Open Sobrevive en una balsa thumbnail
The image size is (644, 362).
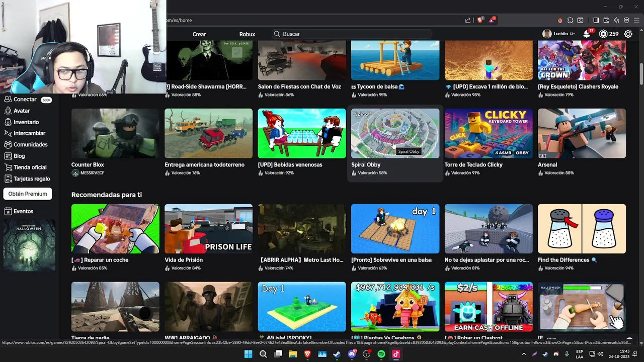pyautogui.click(x=395, y=229)
